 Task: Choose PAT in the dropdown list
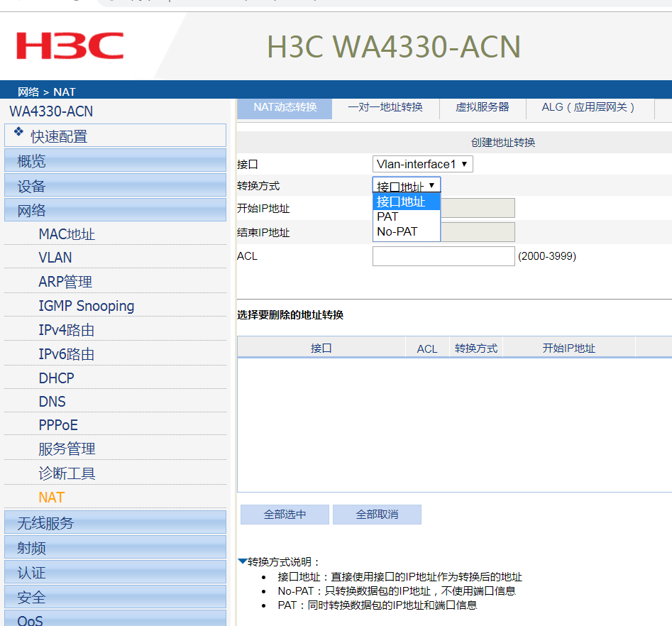click(407, 216)
